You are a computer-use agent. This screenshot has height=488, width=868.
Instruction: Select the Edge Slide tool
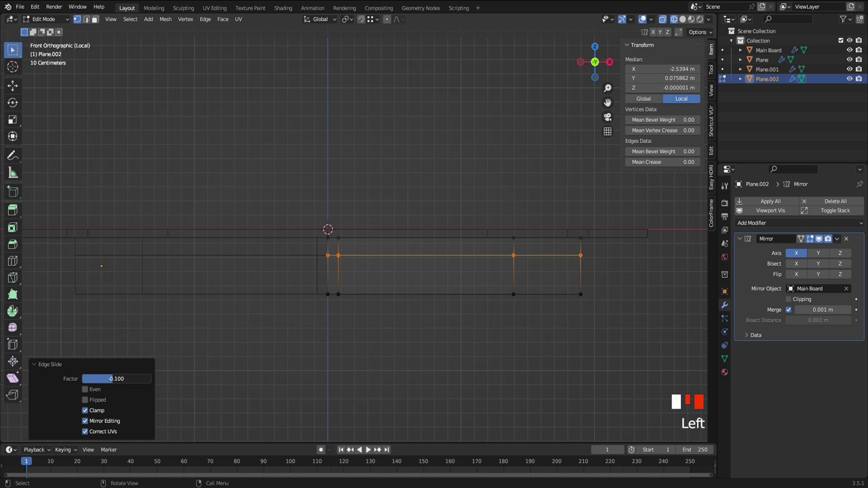click(x=12, y=344)
